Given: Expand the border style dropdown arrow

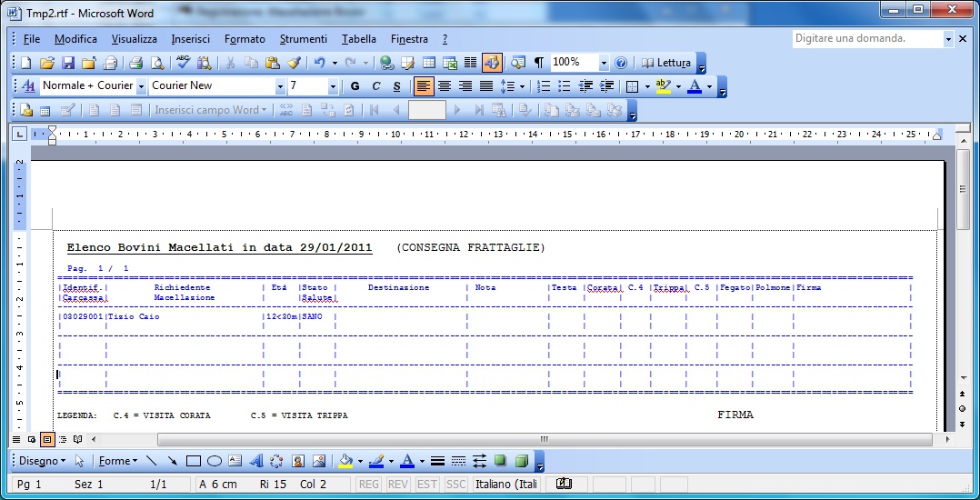Looking at the screenshot, I should [x=647, y=85].
